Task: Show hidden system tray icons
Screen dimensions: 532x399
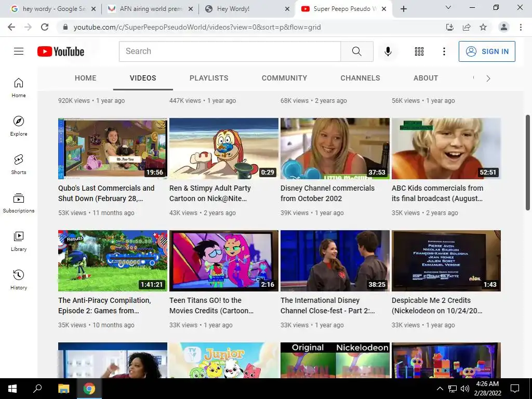Action: (x=440, y=389)
